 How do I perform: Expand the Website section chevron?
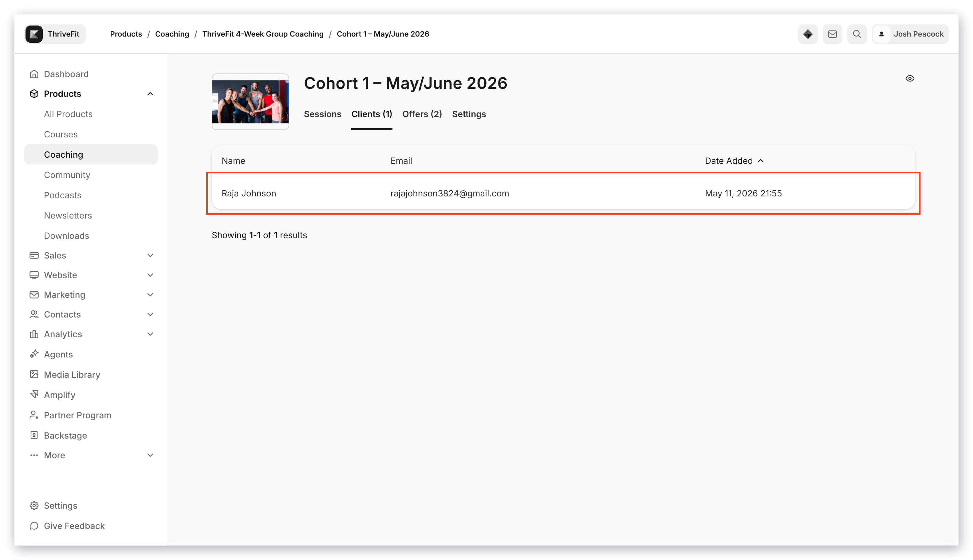150,275
